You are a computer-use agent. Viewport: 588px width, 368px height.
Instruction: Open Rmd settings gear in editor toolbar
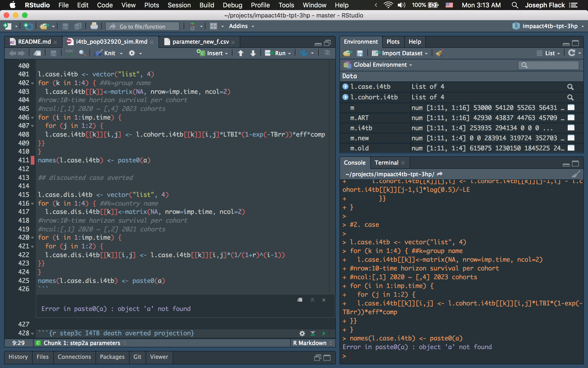(132, 53)
